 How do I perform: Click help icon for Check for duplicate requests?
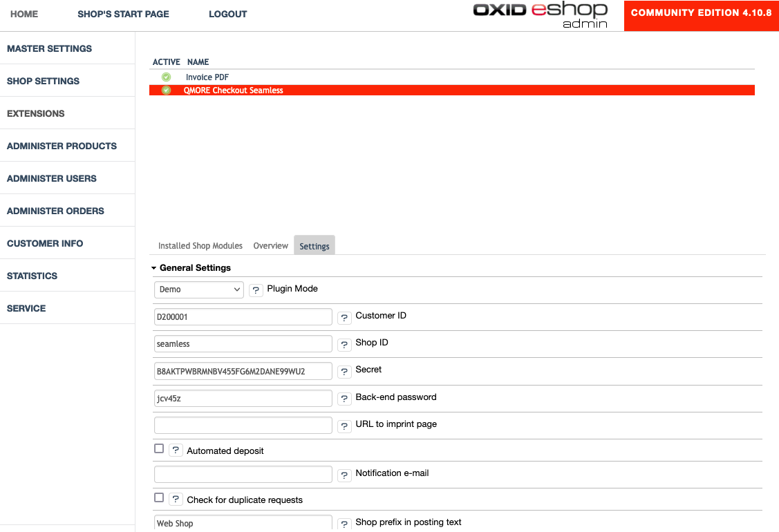point(176,500)
